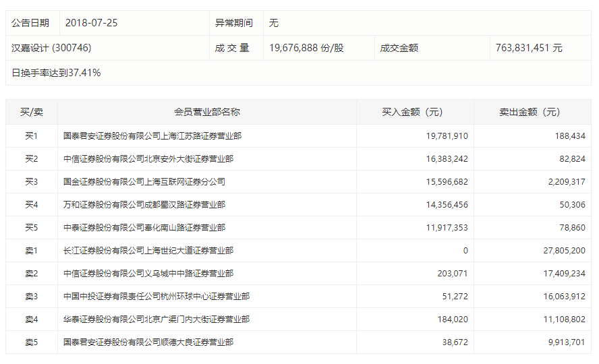Click the 日换手率达到37.41% text
Viewport: 599px width, 364px height.
[56, 73]
